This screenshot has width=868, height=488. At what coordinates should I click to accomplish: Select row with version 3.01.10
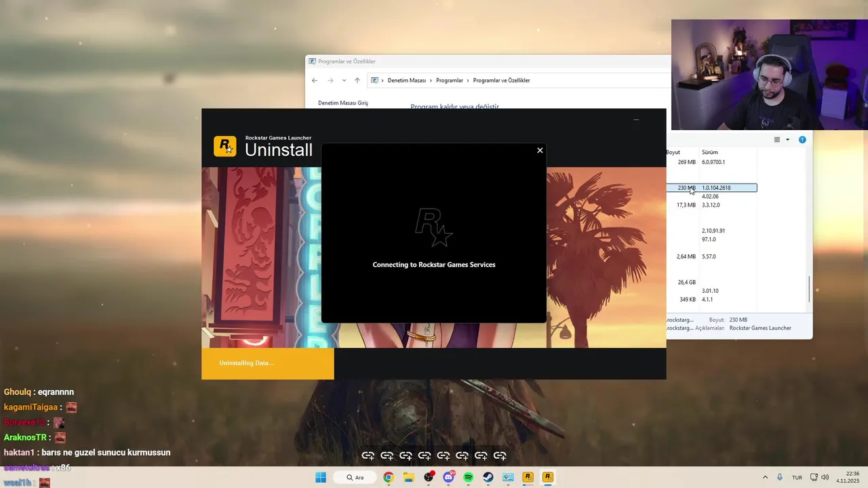(711, 291)
